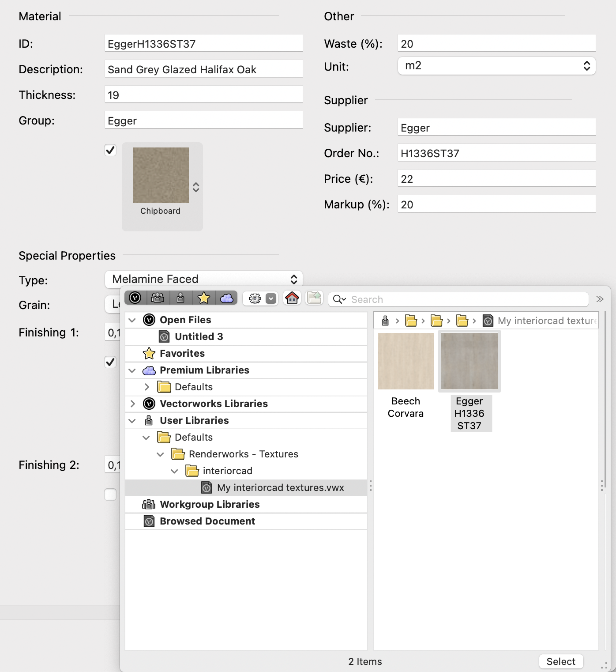Click the cloud icon beside Premium Libraries
This screenshot has width=616, height=672.
pyautogui.click(x=149, y=370)
